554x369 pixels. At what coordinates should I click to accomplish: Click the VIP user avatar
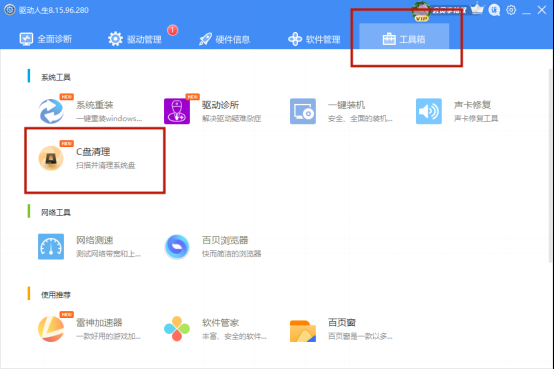point(421,11)
